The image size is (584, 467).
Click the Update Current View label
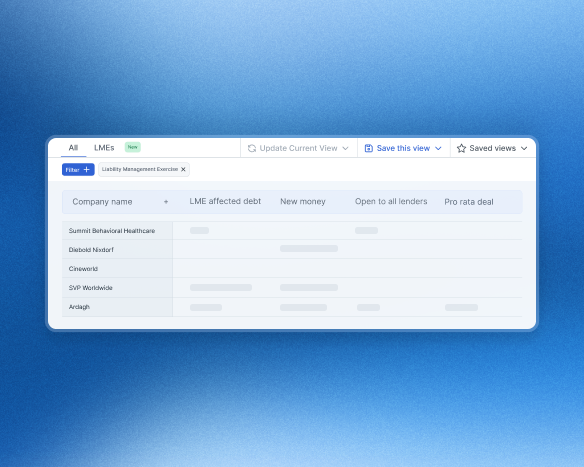pyautogui.click(x=298, y=148)
